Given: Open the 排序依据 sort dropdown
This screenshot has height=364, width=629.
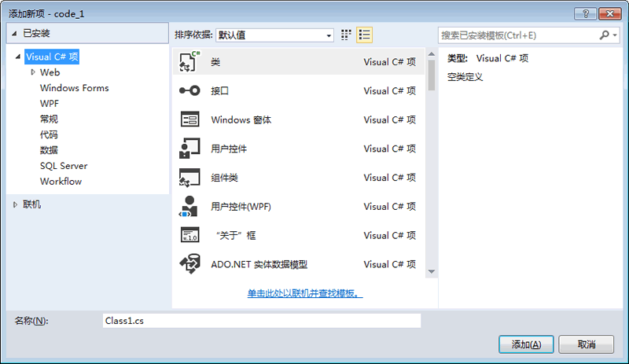Looking at the screenshot, I should (x=275, y=35).
